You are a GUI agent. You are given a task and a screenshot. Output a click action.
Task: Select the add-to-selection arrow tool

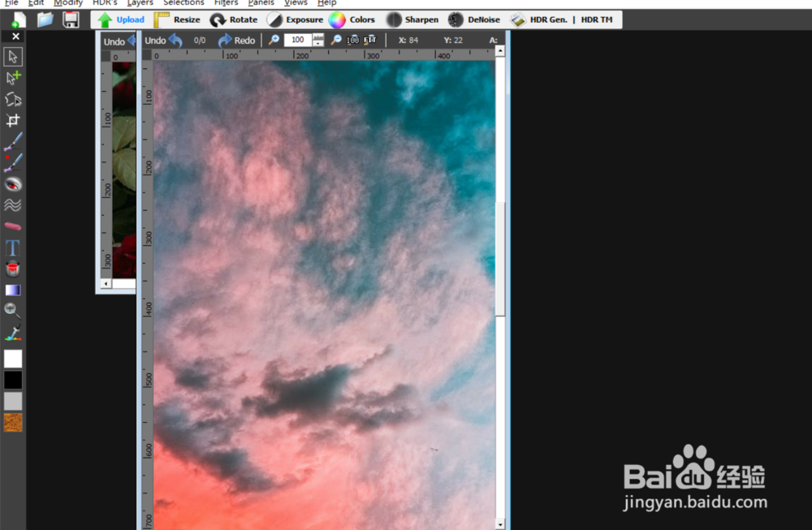click(13, 78)
